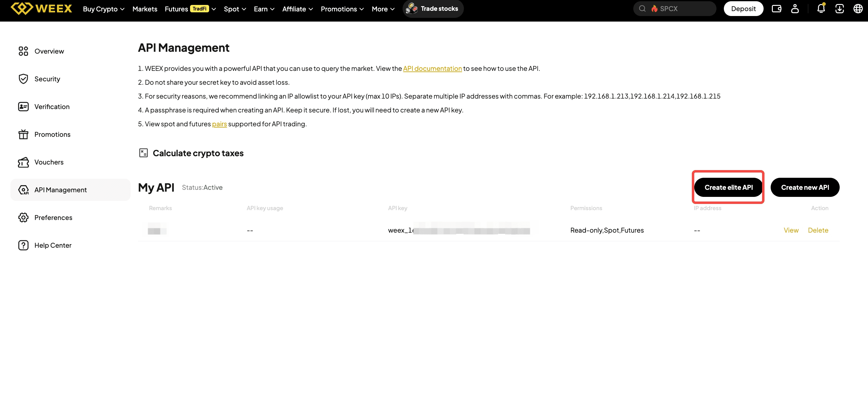This screenshot has height=411, width=868.
Task: Open the user profile icon
Action: click(x=795, y=9)
